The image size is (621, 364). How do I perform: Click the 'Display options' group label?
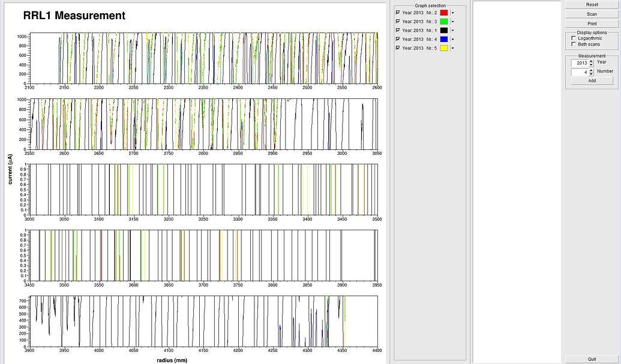click(x=592, y=32)
